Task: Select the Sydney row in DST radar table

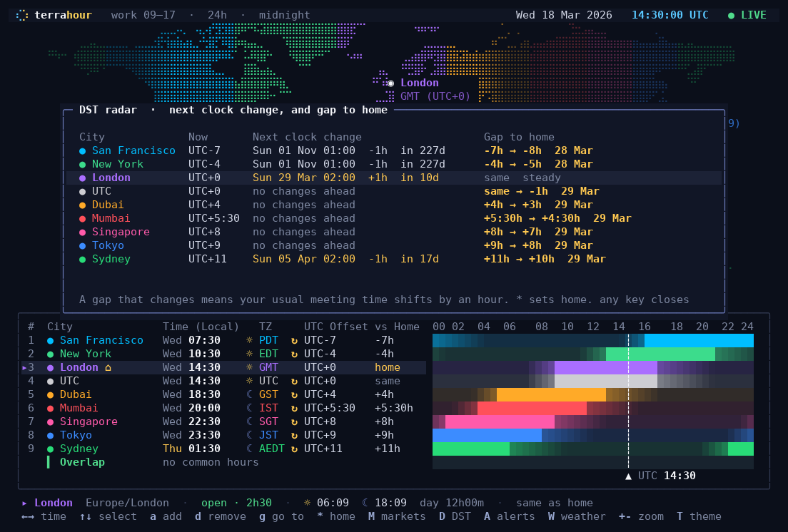Action: pyautogui.click(x=394, y=259)
